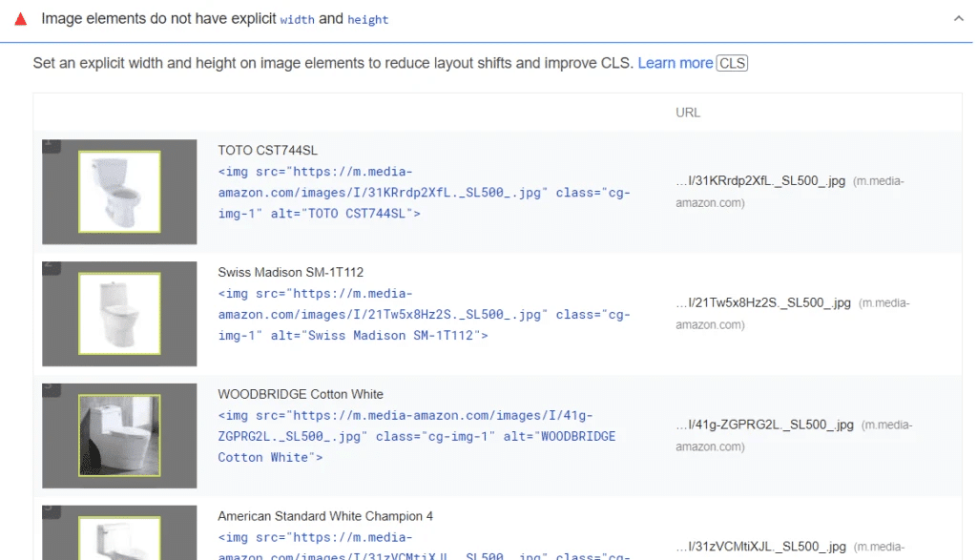Select the American Standard White Champion 4 title

[324, 516]
